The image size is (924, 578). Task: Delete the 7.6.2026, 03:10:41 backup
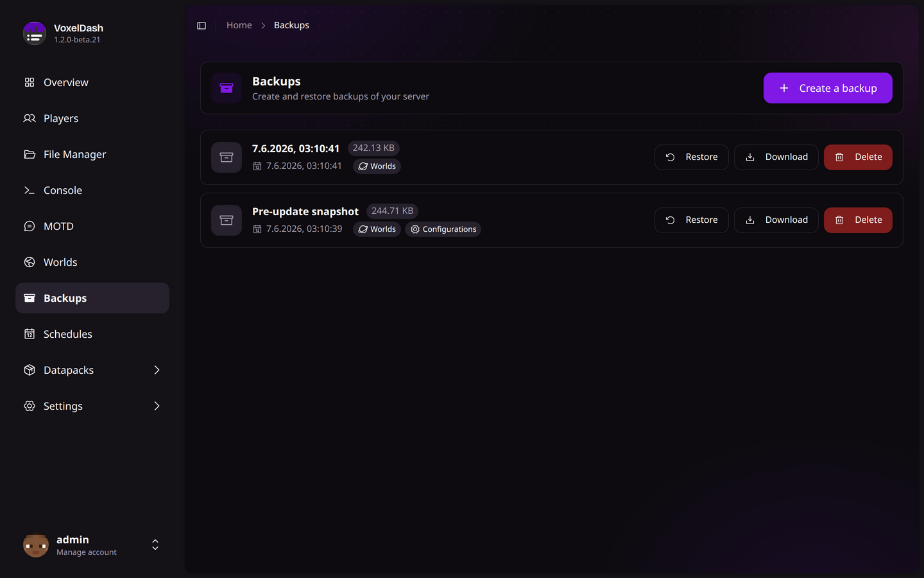(x=858, y=157)
